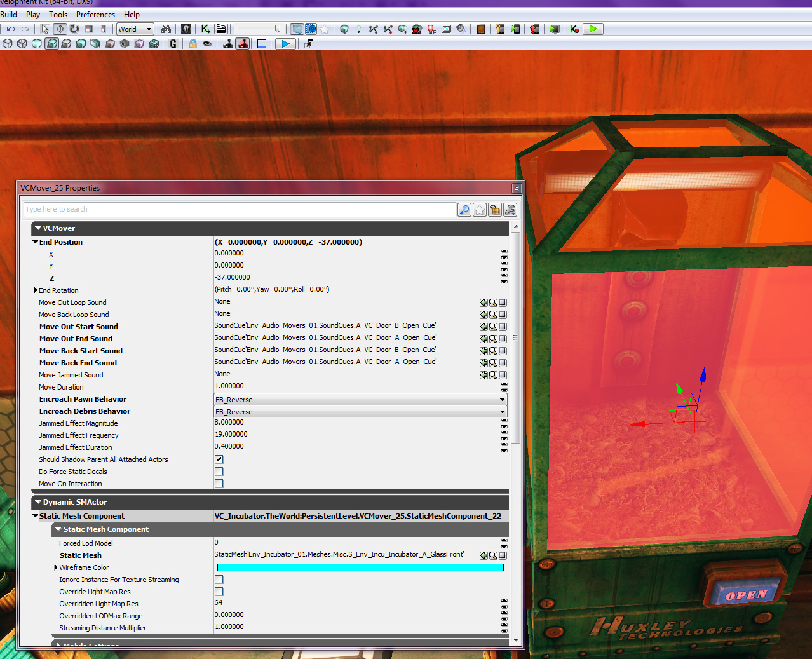Open the Play menu

[33, 15]
